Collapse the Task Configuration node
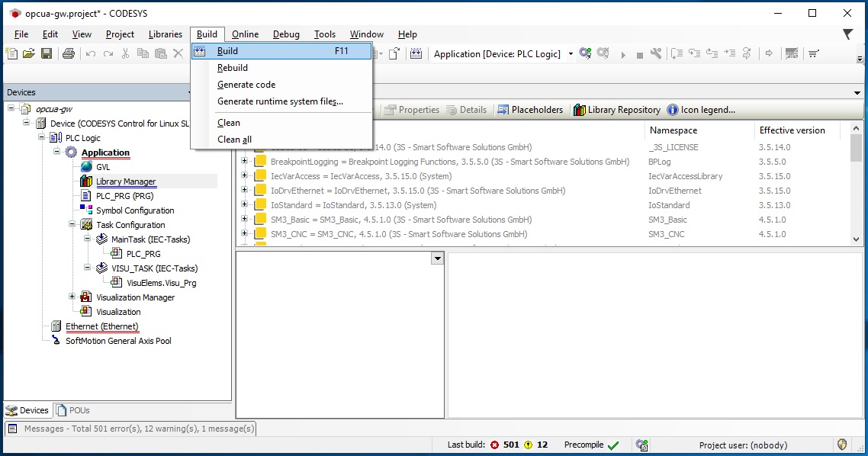This screenshot has height=456, width=868. pyautogui.click(x=72, y=224)
